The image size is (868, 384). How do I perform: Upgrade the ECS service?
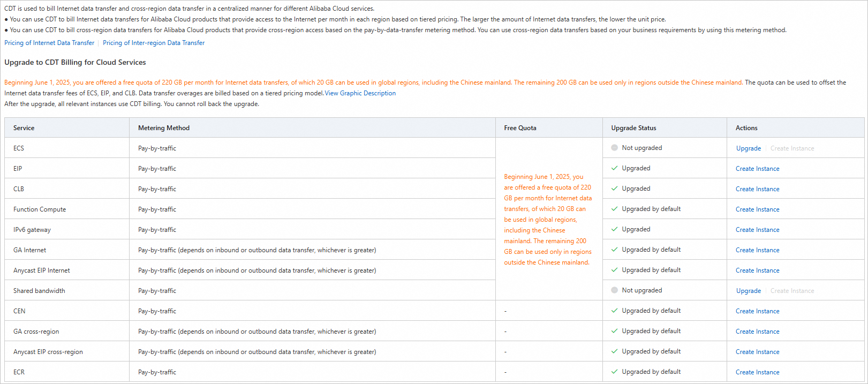(x=748, y=148)
